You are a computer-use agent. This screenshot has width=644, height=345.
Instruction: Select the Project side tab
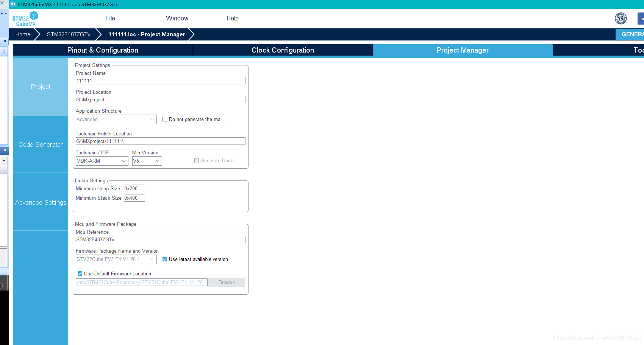click(41, 87)
